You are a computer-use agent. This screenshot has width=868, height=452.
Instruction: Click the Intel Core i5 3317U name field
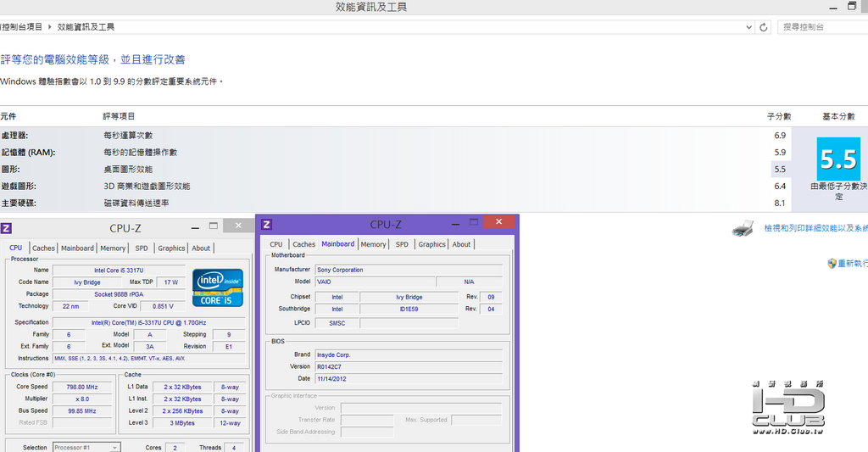[119, 271]
